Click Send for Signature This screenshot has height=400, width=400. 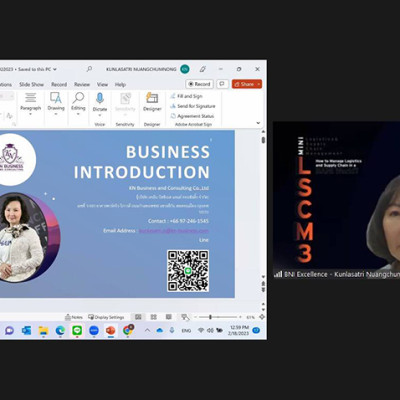(x=193, y=106)
